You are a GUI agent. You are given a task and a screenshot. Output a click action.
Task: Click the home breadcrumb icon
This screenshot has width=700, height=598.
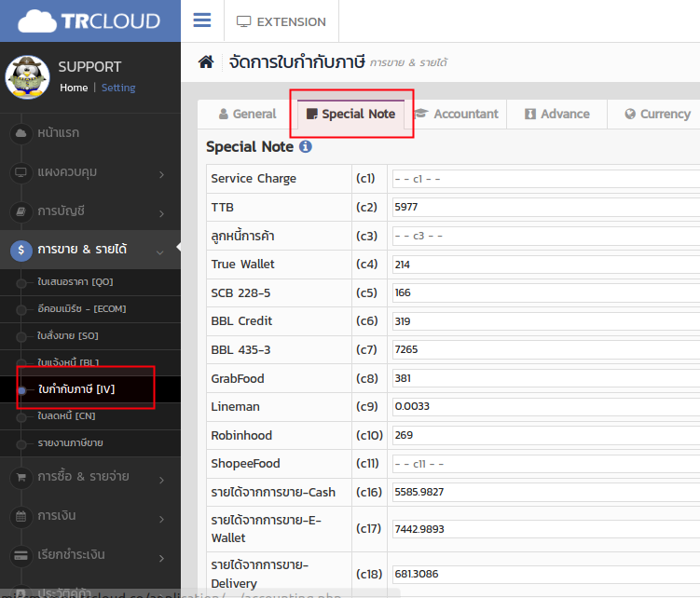206,61
